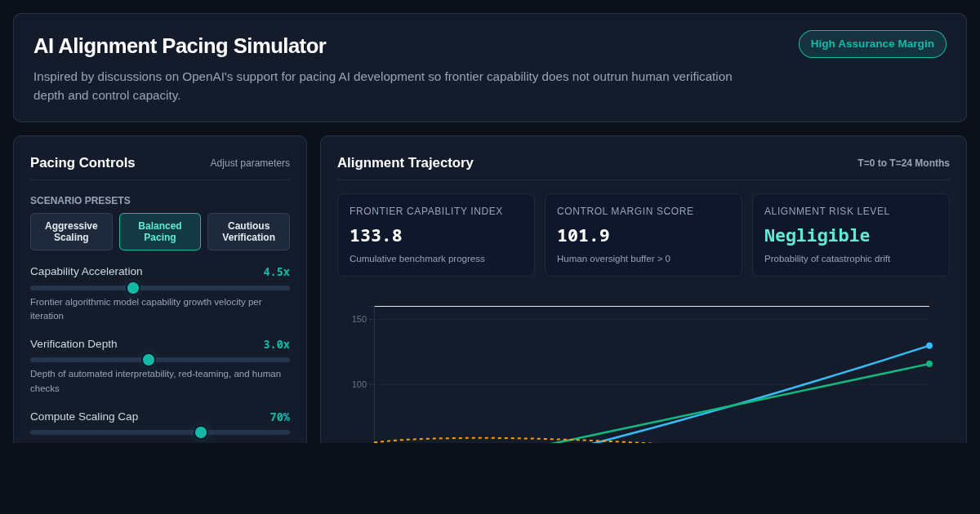Adjust the Capability Acceleration slider handle

click(133, 288)
